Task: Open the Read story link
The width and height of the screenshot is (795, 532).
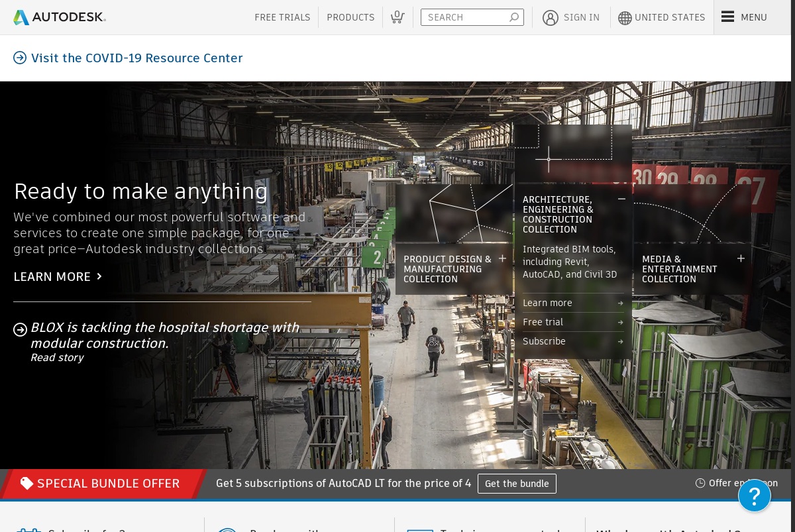Action: click(57, 358)
